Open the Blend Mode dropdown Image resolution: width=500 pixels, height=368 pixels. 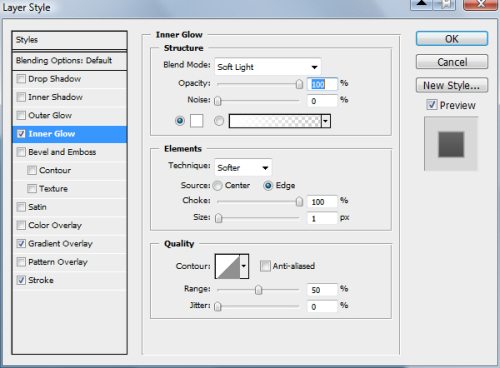[268, 67]
